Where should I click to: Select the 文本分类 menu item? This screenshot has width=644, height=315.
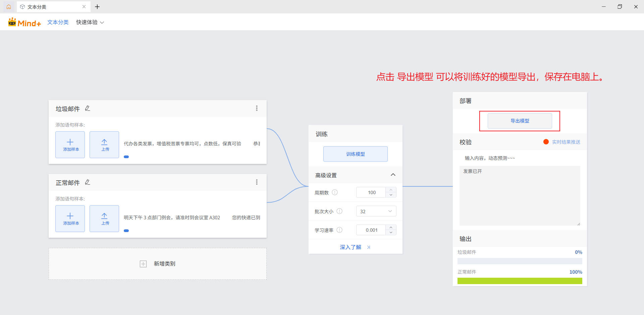coord(58,22)
